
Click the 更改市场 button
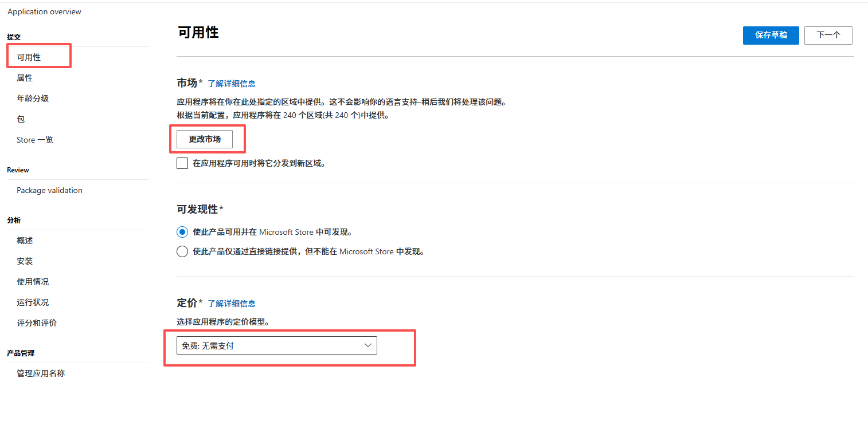tap(205, 139)
